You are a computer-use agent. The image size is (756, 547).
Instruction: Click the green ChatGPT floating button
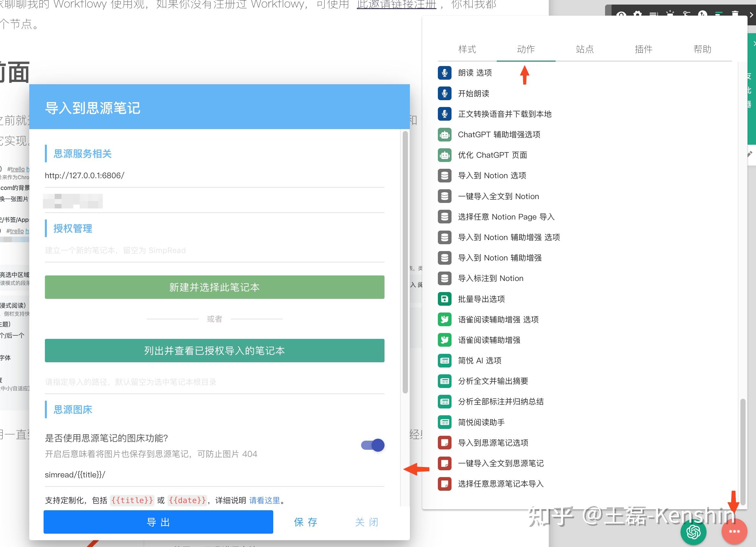pyautogui.click(x=693, y=532)
